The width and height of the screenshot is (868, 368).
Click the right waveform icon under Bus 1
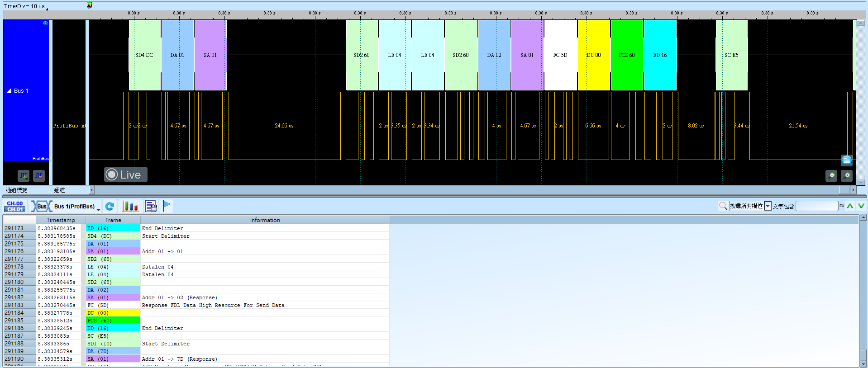tap(39, 175)
